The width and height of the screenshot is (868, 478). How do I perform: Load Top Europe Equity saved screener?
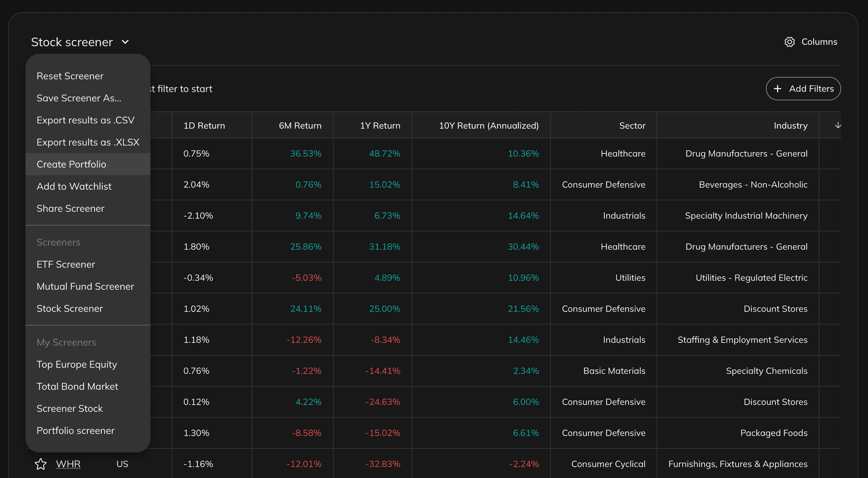[x=77, y=364]
